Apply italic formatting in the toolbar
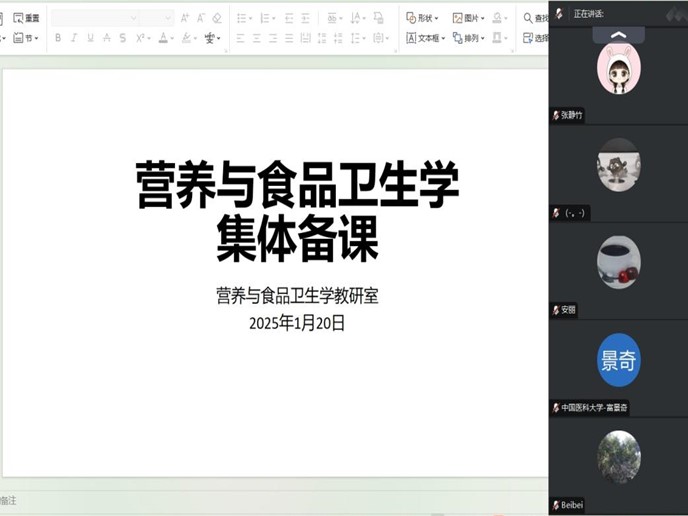The height and width of the screenshot is (516, 688). [x=74, y=38]
